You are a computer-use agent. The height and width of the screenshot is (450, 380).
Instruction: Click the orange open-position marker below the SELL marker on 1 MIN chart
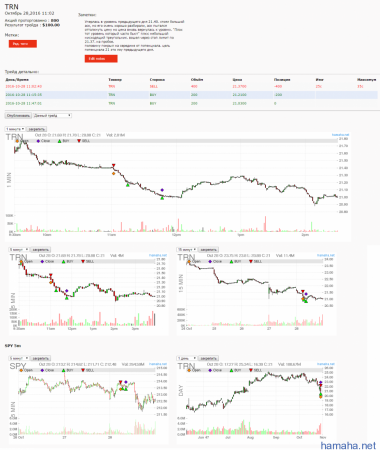point(114,173)
